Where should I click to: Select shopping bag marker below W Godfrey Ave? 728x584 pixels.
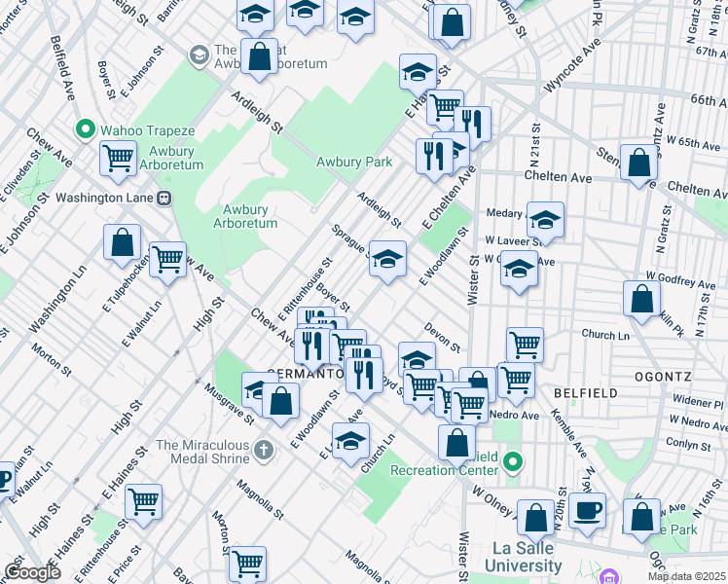(641, 299)
